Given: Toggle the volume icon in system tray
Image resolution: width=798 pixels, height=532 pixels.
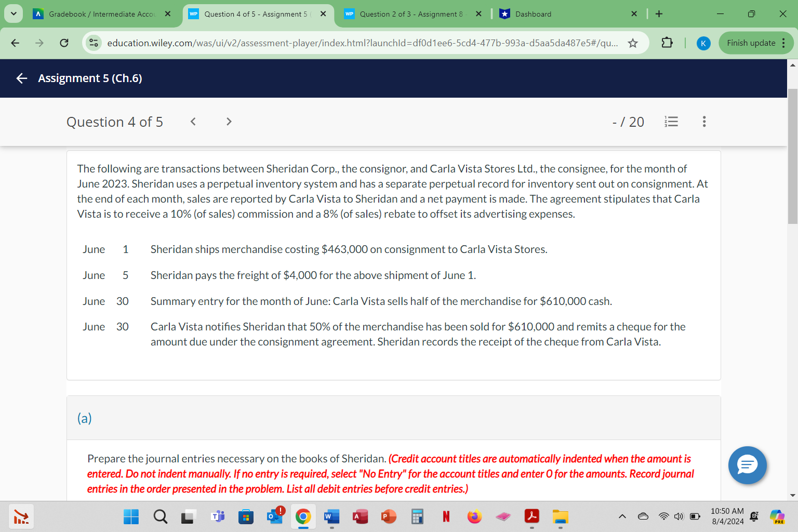Looking at the screenshot, I should (x=679, y=516).
